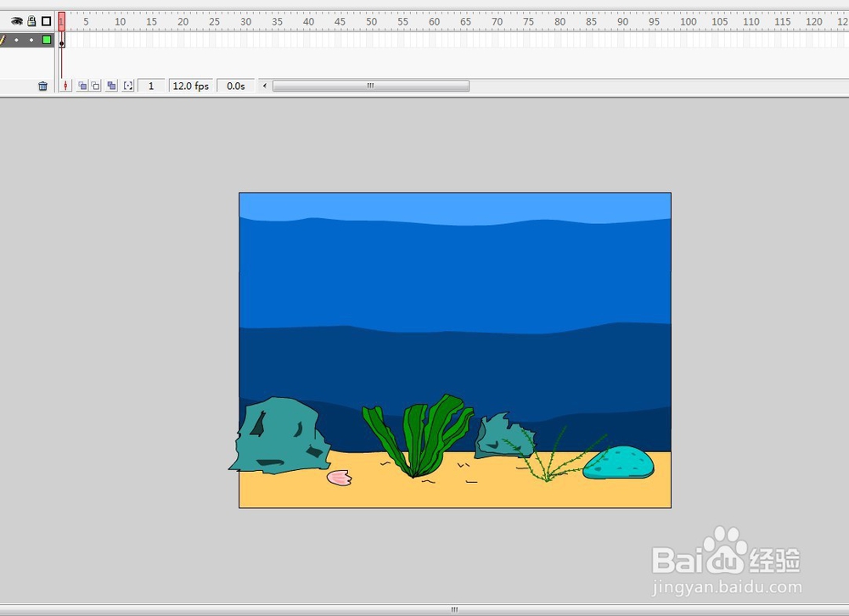Toggle the layer's green outline color square
This screenshot has width=849, height=616.
(x=47, y=40)
